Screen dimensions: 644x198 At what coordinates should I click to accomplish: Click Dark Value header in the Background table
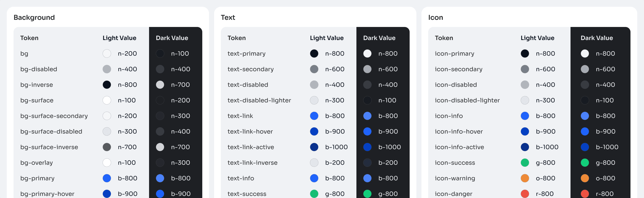coord(172,38)
